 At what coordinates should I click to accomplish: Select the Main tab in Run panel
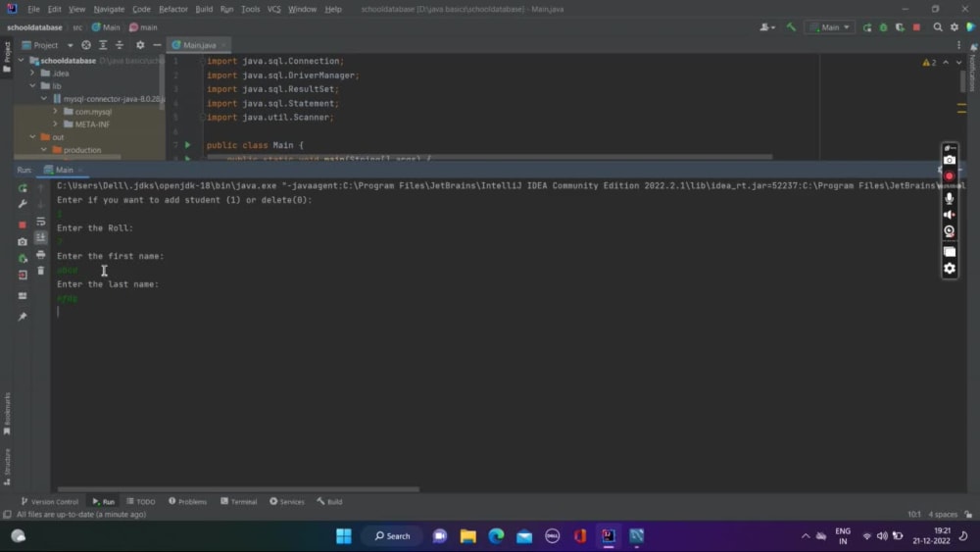pyautogui.click(x=64, y=170)
